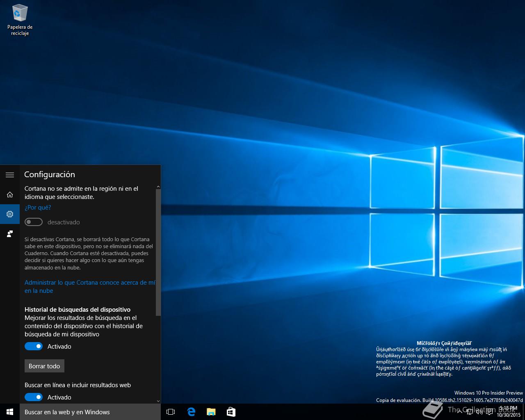
Task: Click the settings panel scrollbar thumb
Action: click(x=158, y=253)
